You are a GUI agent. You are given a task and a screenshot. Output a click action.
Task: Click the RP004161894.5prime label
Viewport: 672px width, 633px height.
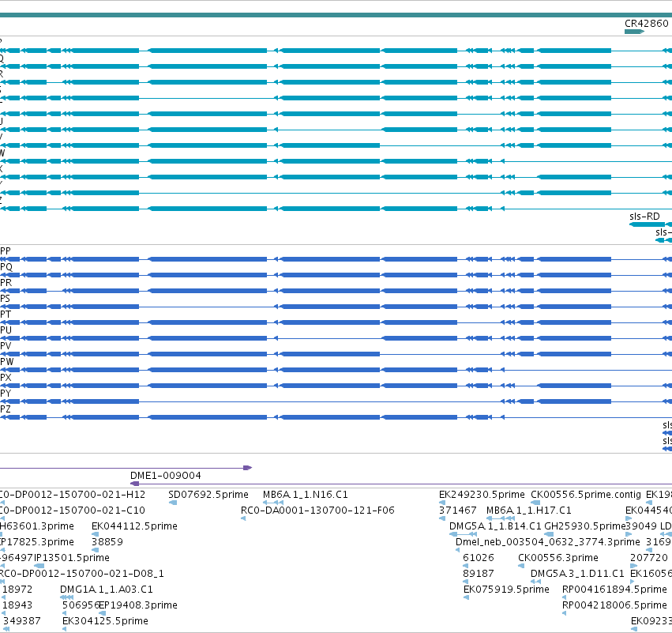tap(614, 590)
